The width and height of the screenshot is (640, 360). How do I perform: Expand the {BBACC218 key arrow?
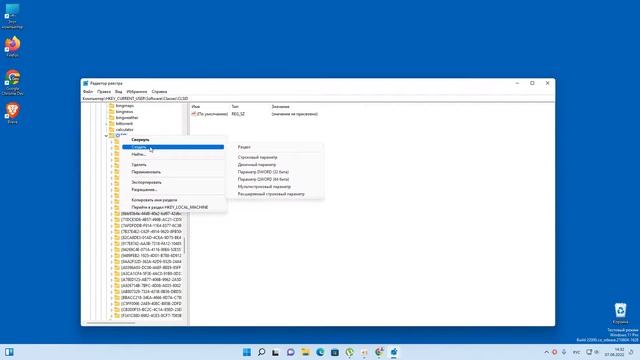pos(111,298)
